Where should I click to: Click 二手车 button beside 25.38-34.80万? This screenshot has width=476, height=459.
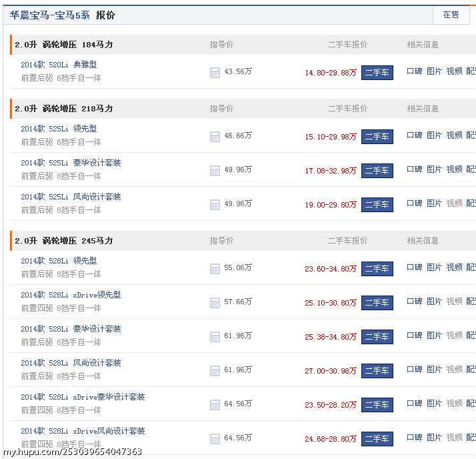coord(377,337)
